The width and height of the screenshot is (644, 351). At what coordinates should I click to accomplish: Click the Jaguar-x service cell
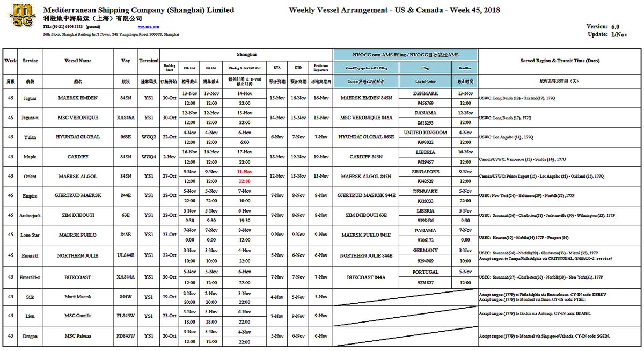[x=30, y=118]
